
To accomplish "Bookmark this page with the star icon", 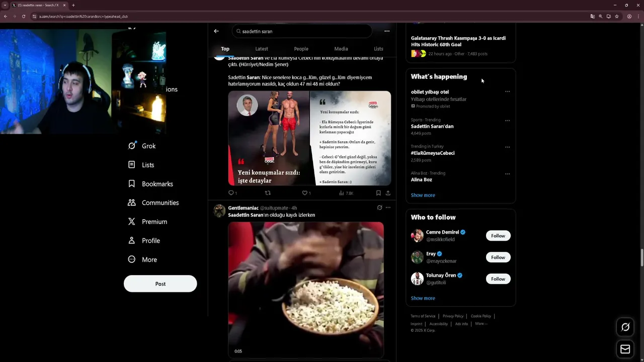I will point(617,16).
